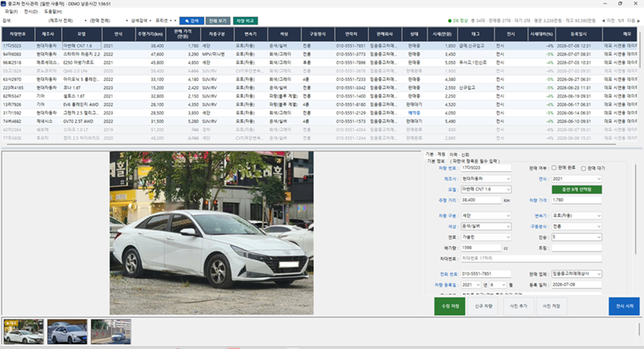Select the starred 대표 thumbnail of the white car
The width and height of the screenshot is (644, 349).
pos(24,332)
